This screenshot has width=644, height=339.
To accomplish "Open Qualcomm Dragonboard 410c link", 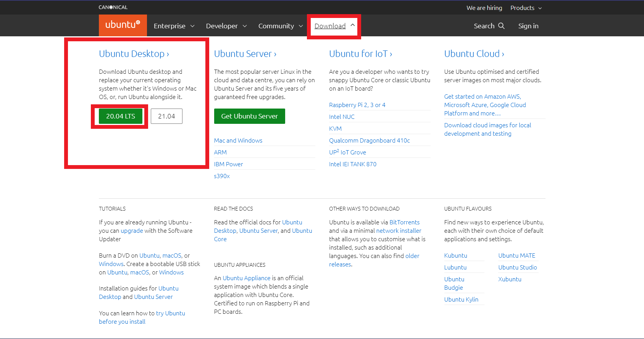I will [x=370, y=141].
